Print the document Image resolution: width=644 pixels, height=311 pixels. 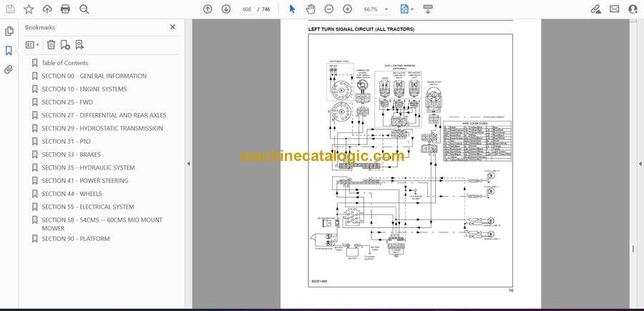click(65, 9)
